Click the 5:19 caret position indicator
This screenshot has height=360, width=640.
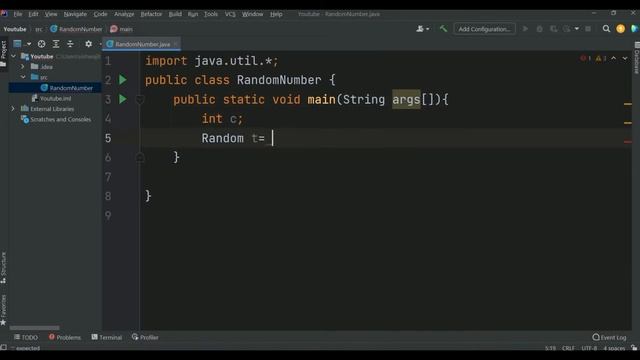coord(550,348)
